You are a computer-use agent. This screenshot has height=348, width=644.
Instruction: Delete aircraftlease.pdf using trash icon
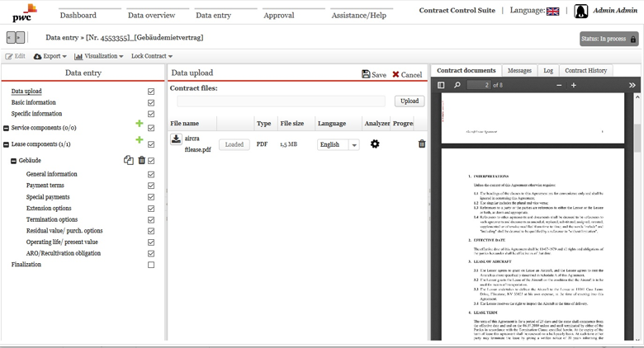pos(422,143)
